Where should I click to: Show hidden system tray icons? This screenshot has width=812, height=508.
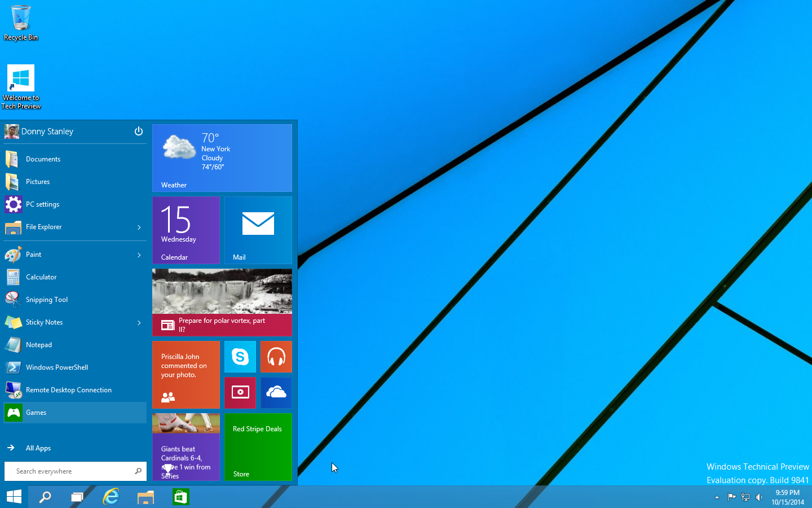pos(717,497)
